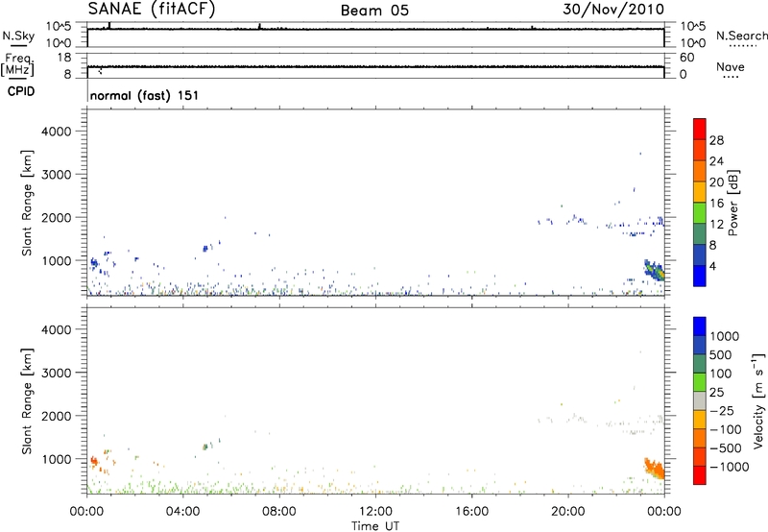The image size is (768, 532).
Task: Click the 'SANAE (fitACF)' title text
Action: [152, 9]
